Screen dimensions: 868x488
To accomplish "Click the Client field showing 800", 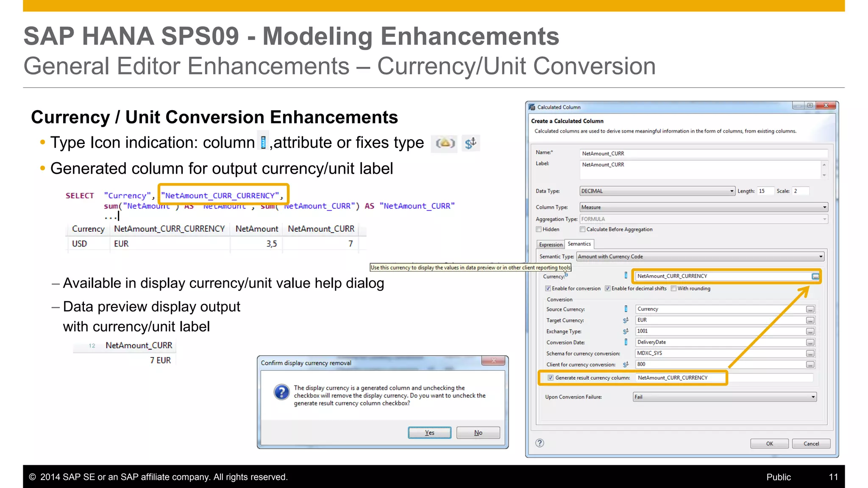I will point(721,364).
